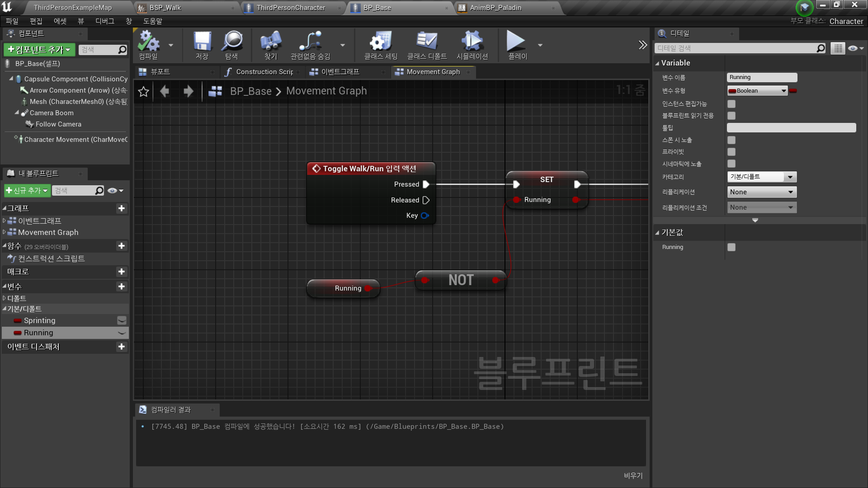Viewport: 868px width, 488px height.
Task: Click the Save (저장) disk icon
Action: (202, 42)
